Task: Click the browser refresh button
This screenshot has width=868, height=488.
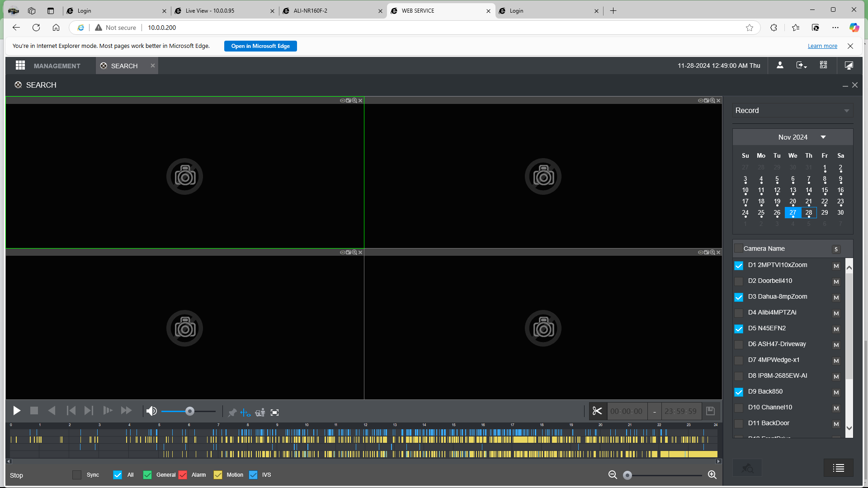Action: coord(36,28)
